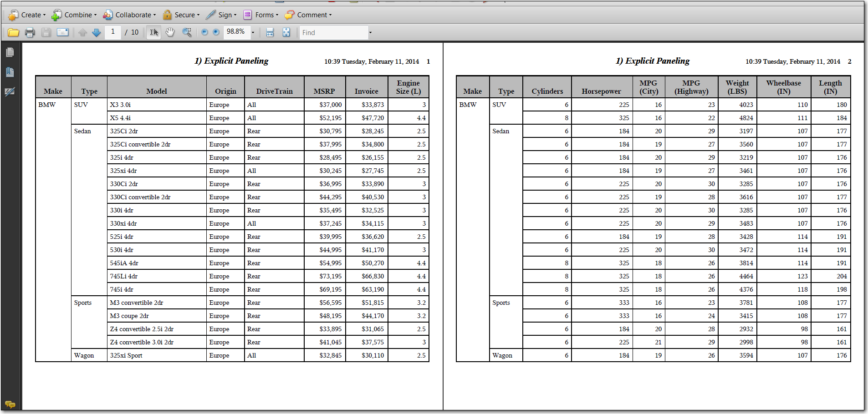
Task: Open the Find options dropdown
Action: (x=370, y=32)
